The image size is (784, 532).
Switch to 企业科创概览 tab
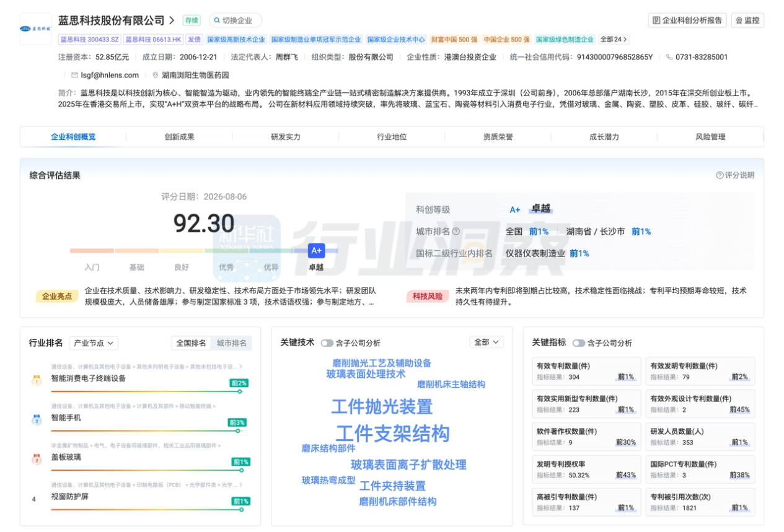click(x=73, y=137)
